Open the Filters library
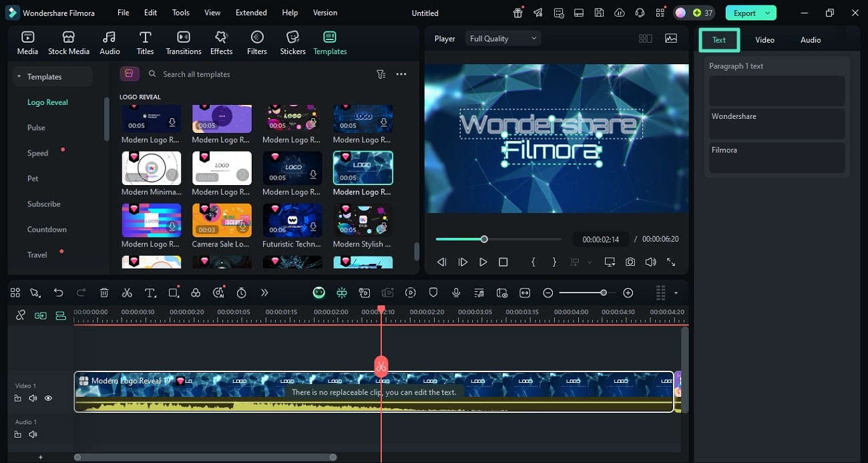The width and height of the screenshot is (868, 463). (x=257, y=43)
